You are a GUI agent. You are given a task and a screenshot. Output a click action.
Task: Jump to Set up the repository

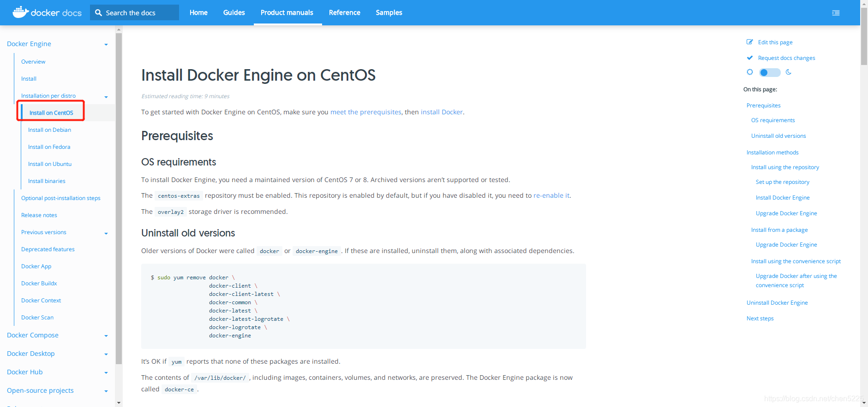[783, 182]
